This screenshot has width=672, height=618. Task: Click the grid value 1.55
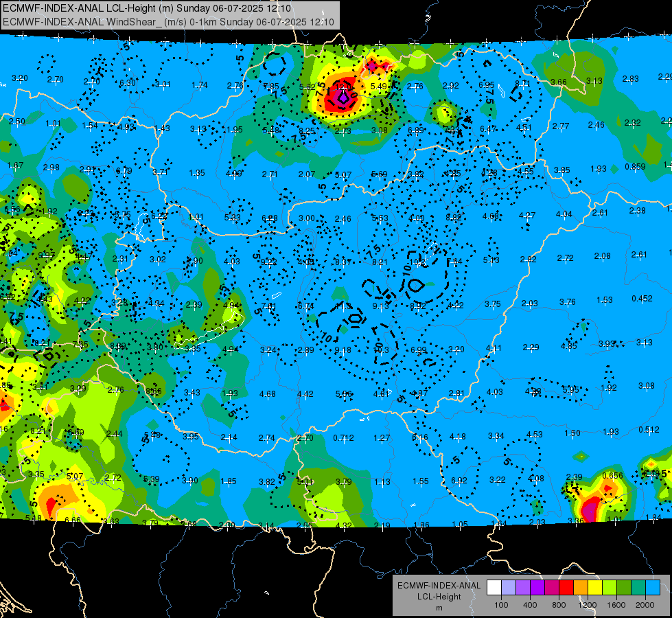point(420,481)
